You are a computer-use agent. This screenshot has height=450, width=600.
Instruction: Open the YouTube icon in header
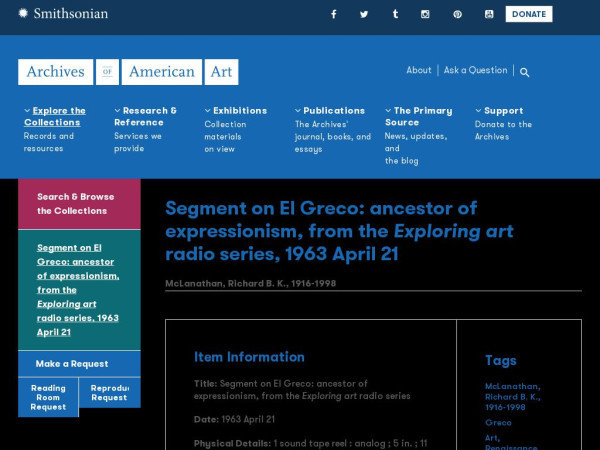point(489,14)
